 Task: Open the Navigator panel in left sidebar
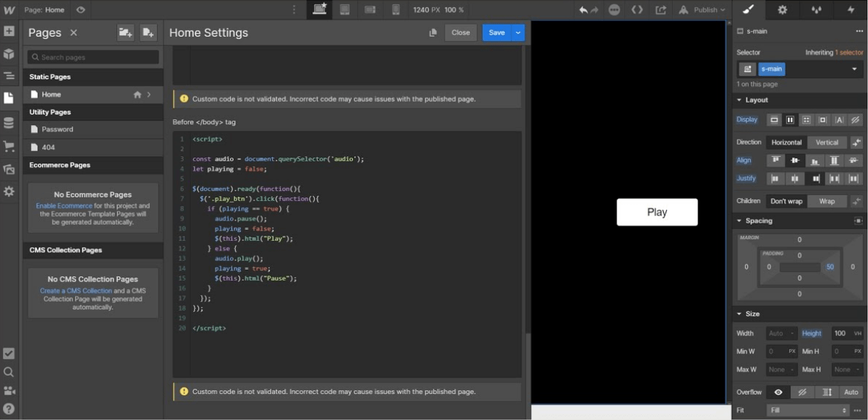pos(10,75)
